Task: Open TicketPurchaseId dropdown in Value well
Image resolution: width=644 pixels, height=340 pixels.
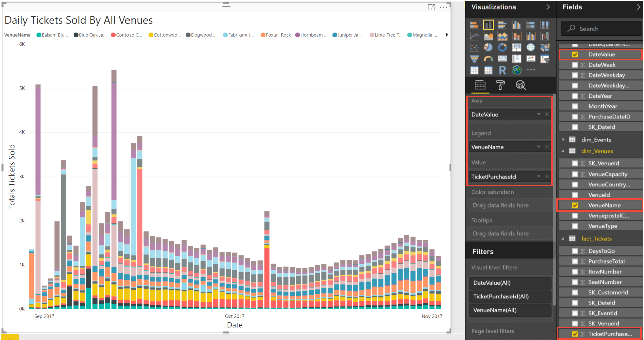Action: pos(539,177)
